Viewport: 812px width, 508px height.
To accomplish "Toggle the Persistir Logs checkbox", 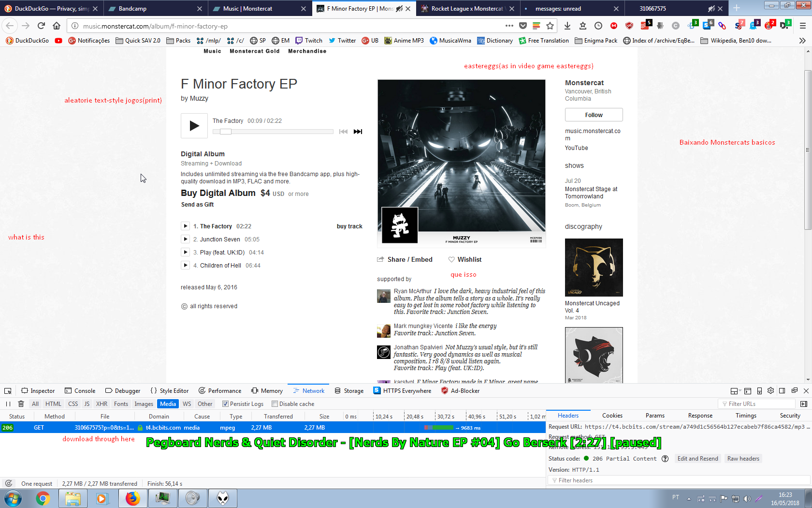I will click(x=225, y=404).
